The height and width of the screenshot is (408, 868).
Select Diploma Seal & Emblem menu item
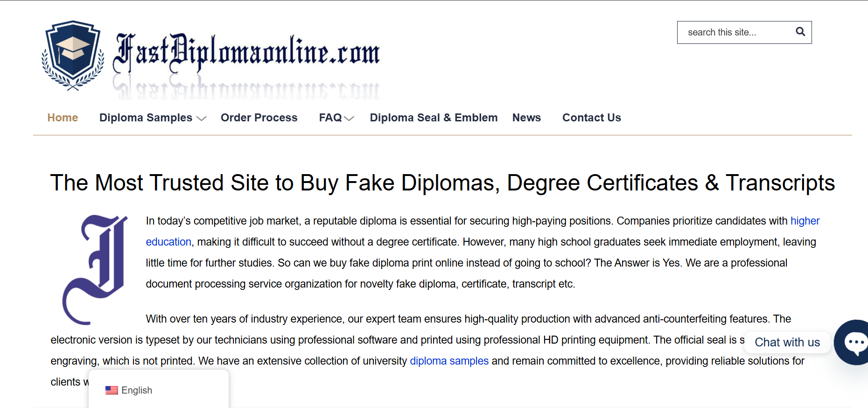[x=434, y=118]
